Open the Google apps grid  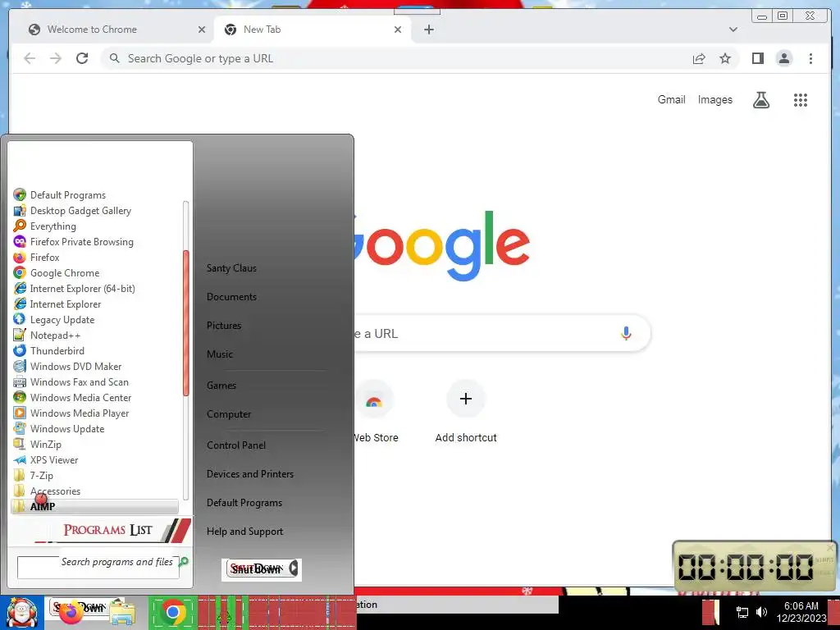pyautogui.click(x=801, y=99)
